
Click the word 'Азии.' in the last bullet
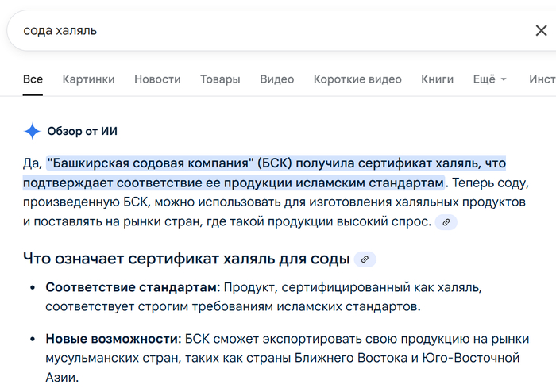pyautogui.click(x=62, y=378)
